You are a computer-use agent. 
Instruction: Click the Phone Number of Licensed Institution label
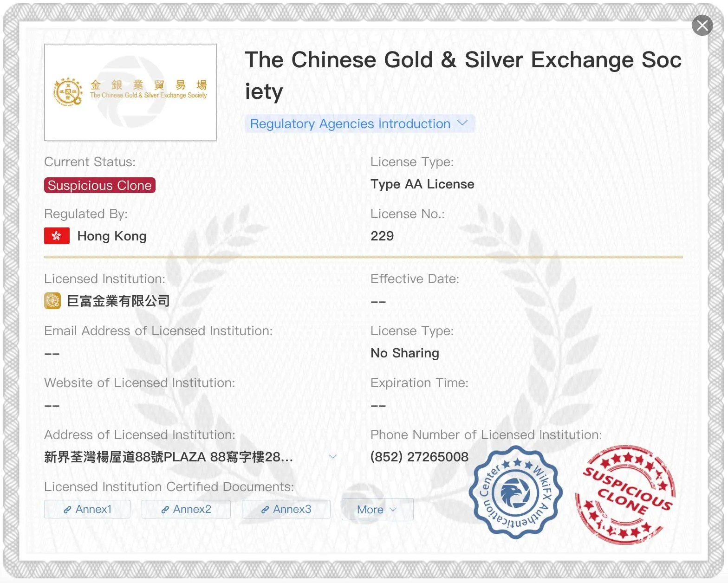[x=486, y=434]
